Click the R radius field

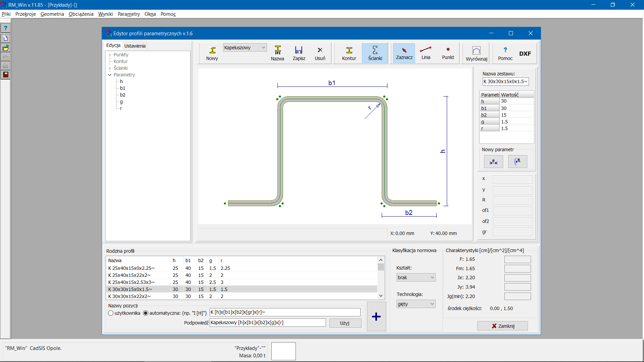(x=513, y=201)
